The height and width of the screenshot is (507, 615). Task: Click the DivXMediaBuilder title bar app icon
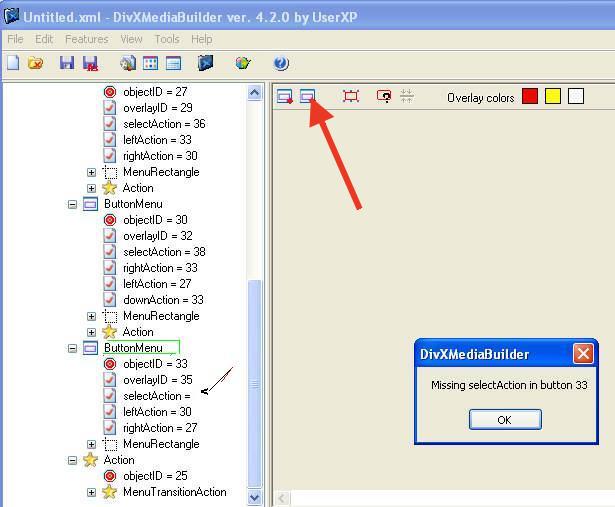click(x=11, y=16)
